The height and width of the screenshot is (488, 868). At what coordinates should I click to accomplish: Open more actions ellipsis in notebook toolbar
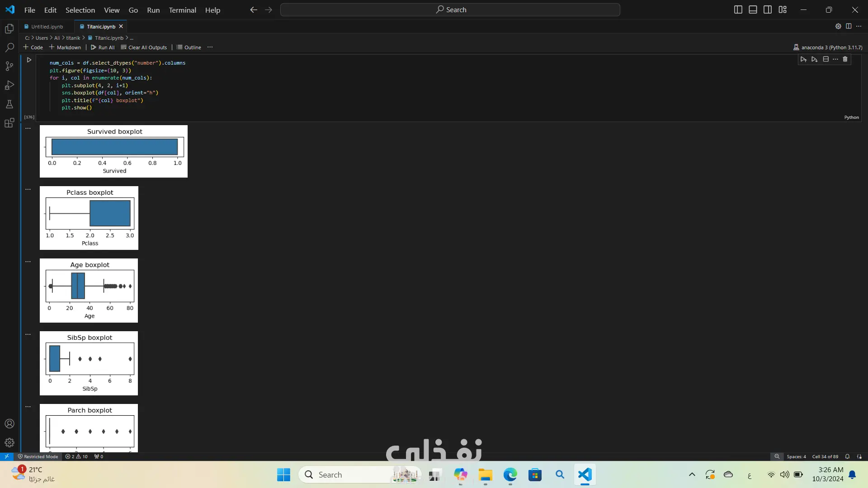point(210,47)
